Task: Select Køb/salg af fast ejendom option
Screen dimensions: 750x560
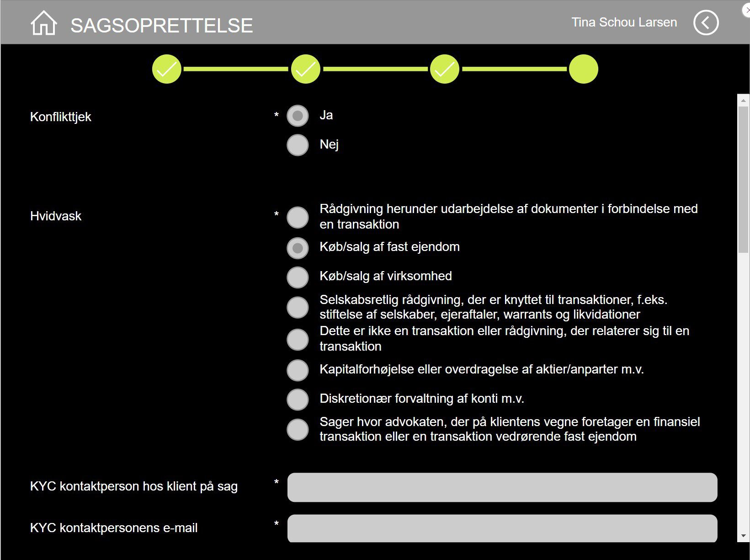Action: coord(298,248)
